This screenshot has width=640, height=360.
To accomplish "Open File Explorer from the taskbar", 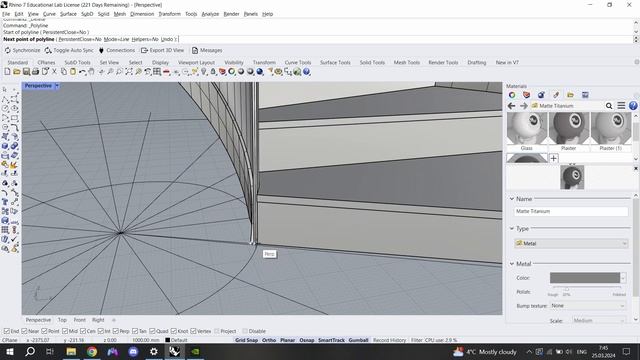I will pyautogui.click(x=71, y=351).
